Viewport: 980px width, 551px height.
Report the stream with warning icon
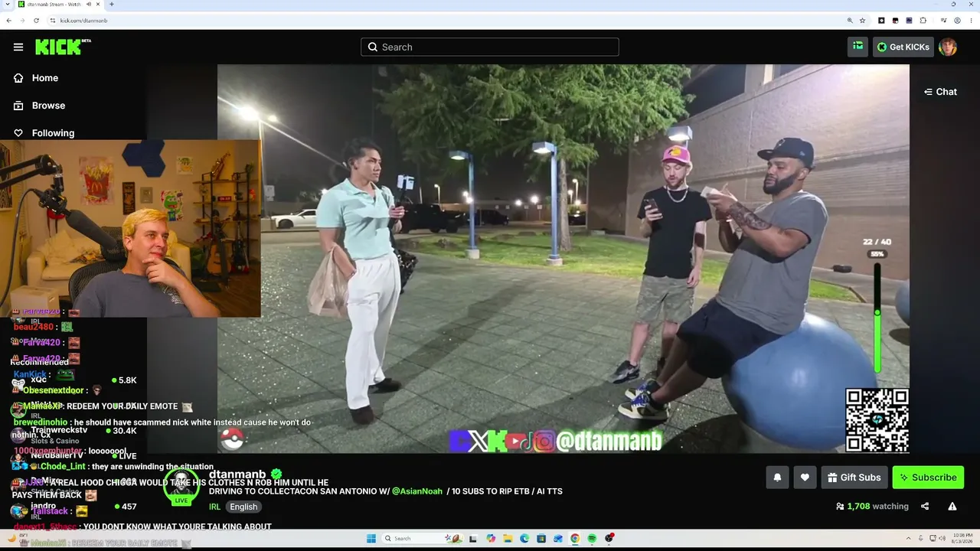(952, 506)
